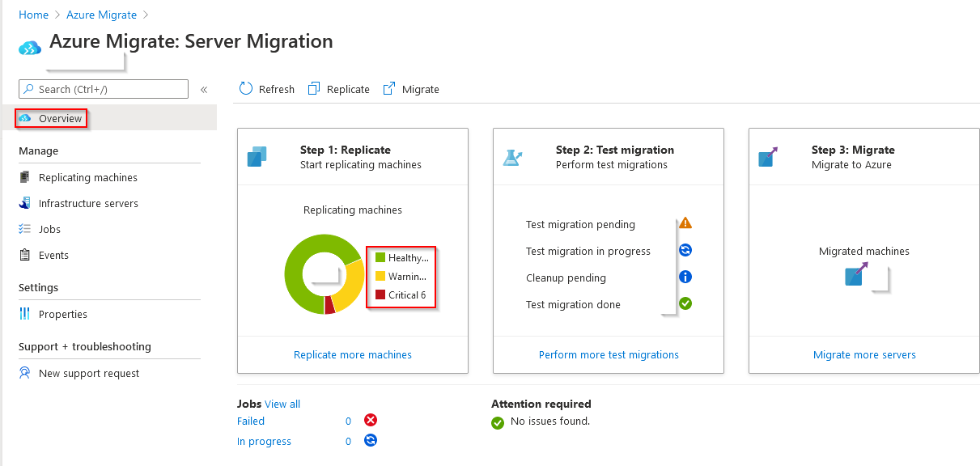This screenshot has height=466, width=980.
Task: Click the blue sync icon beside In progress jobs
Action: point(371,440)
